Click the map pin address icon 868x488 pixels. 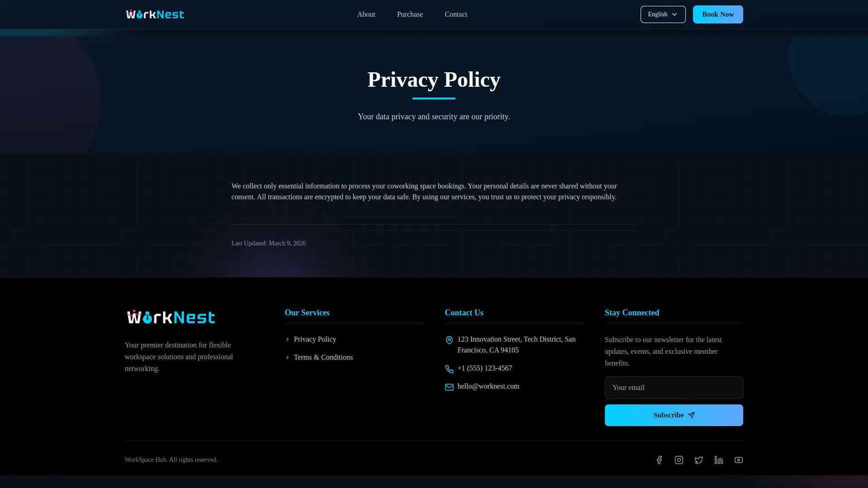coord(449,340)
